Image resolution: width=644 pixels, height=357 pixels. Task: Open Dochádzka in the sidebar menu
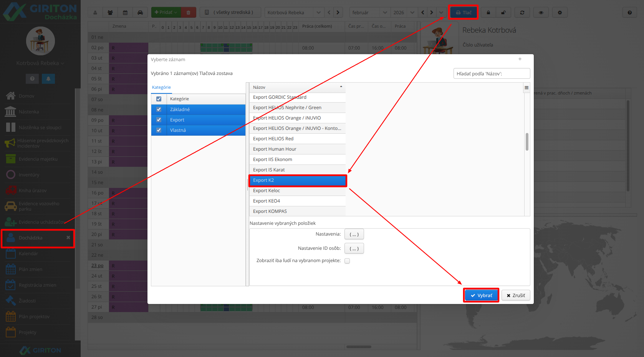pyautogui.click(x=38, y=238)
